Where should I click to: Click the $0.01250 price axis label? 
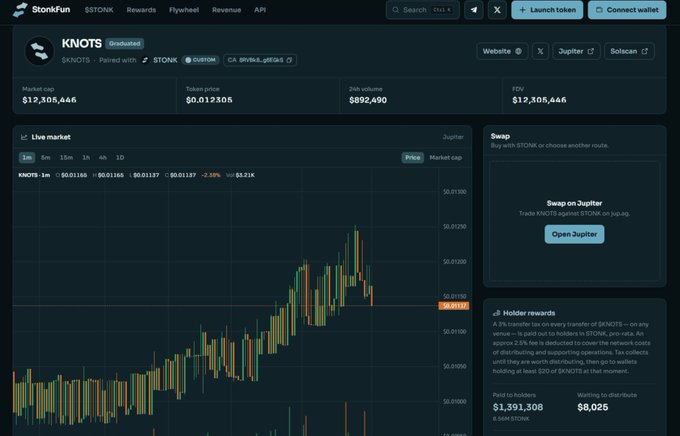coord(454,227)
